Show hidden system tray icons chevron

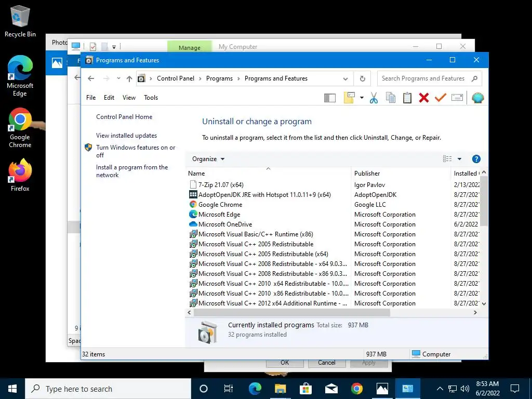[x=440, y=389]
